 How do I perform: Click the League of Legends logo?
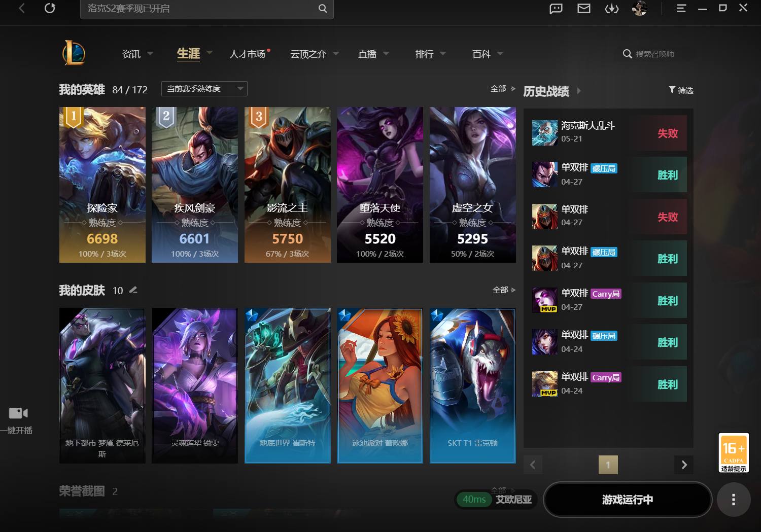(x=74, y=53)
